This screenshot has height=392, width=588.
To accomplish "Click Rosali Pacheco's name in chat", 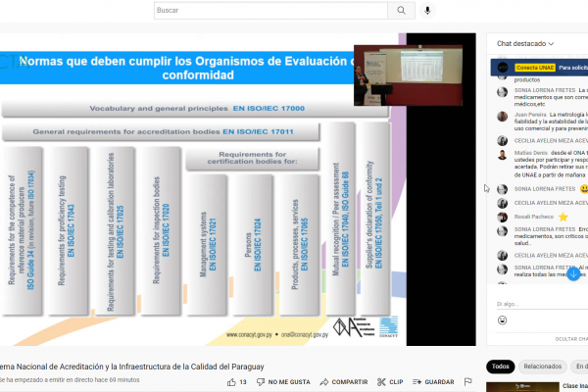I will (x=534, y=217).
